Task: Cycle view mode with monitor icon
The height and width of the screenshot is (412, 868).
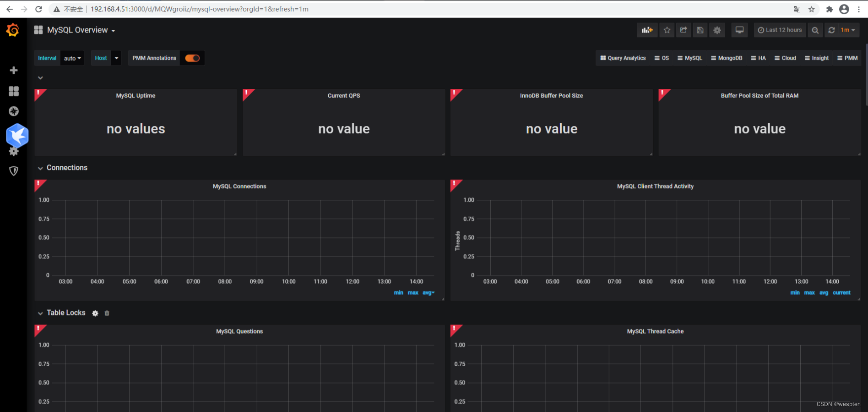Action: 739,30
